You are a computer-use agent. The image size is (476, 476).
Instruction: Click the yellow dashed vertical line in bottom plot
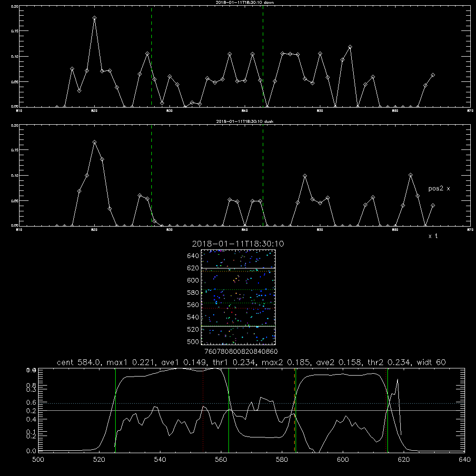tap(295, 410)
